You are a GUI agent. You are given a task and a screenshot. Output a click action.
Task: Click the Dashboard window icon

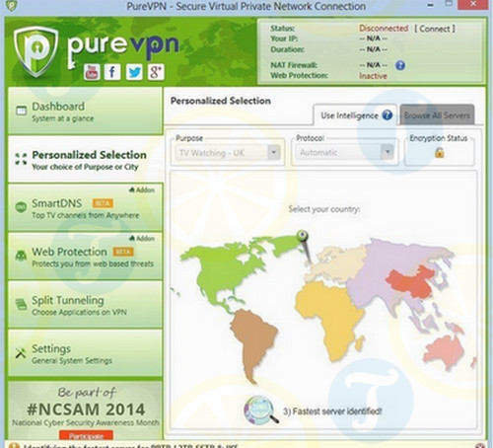pyautogui.click(x=22, y=111)
